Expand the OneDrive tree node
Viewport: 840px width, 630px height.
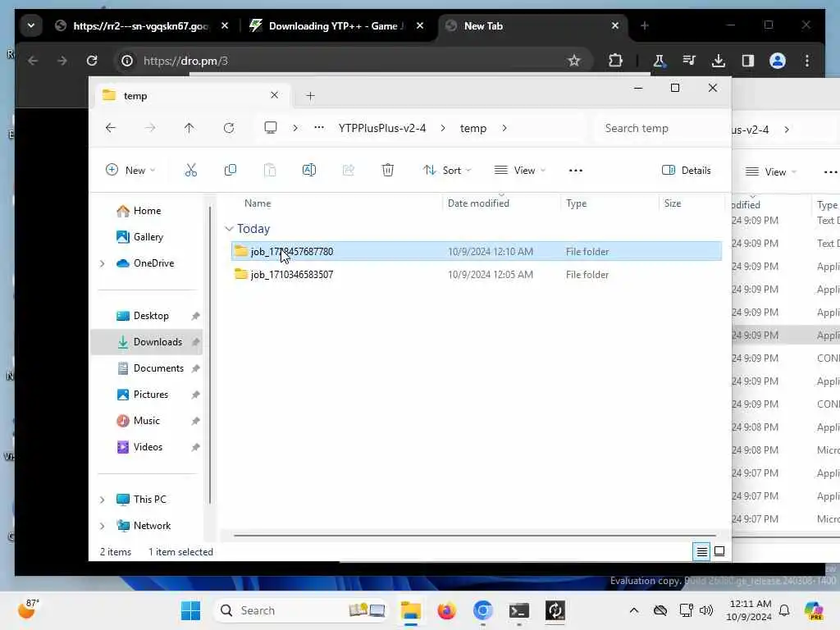pyautogui.click(x=103, y=263)
